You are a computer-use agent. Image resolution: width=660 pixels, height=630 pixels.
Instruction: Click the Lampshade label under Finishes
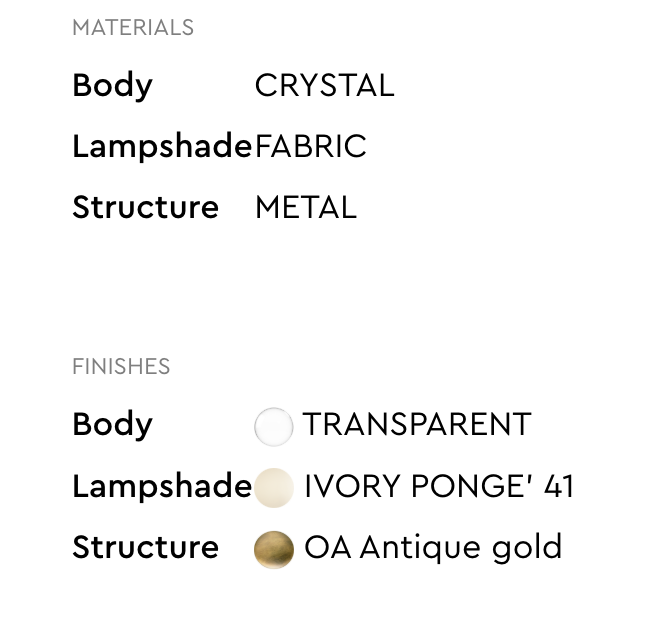(x=162, y=487)
